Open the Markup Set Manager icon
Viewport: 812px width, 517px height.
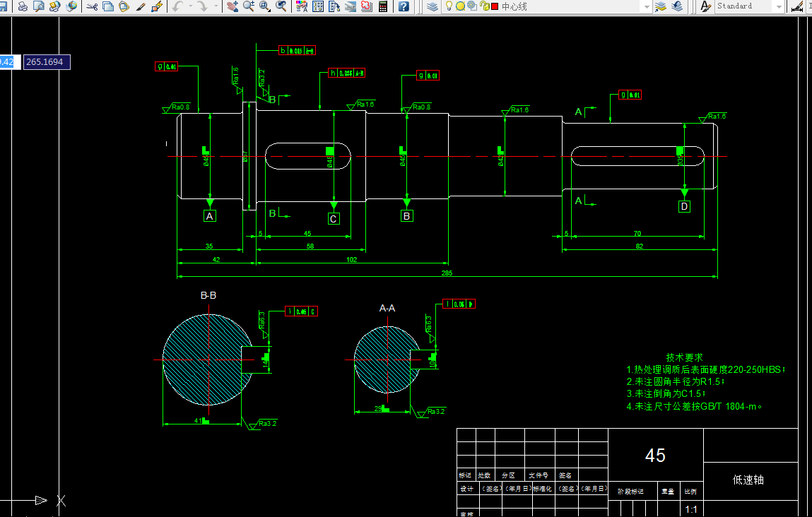(367, 6)
